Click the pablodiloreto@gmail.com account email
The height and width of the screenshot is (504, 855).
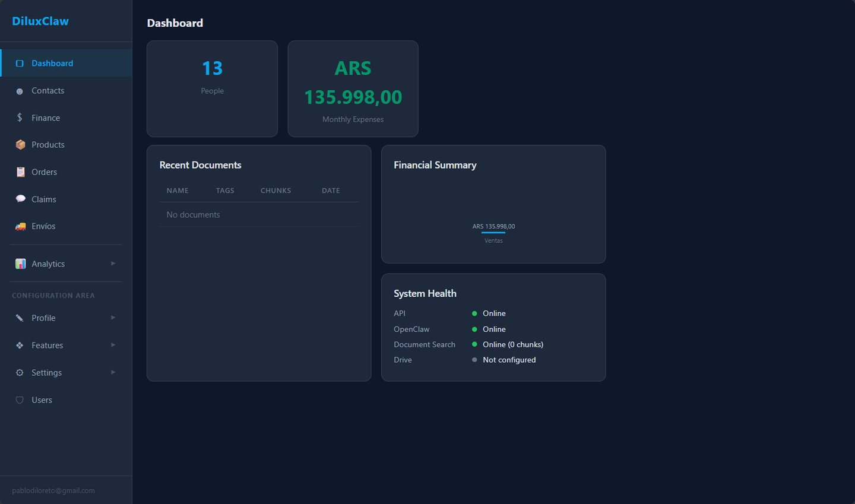coord(53,491)
